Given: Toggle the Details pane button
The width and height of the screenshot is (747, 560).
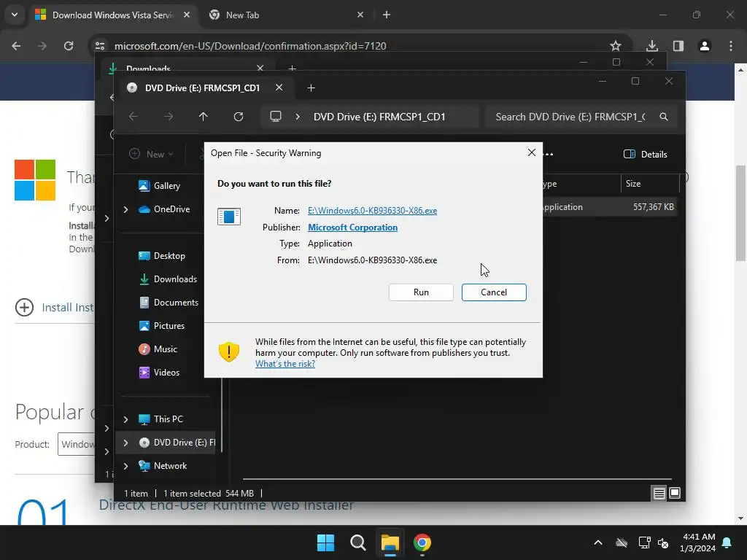Looking at the screenshot, I should pyautogui.click(x=646, y=155).
